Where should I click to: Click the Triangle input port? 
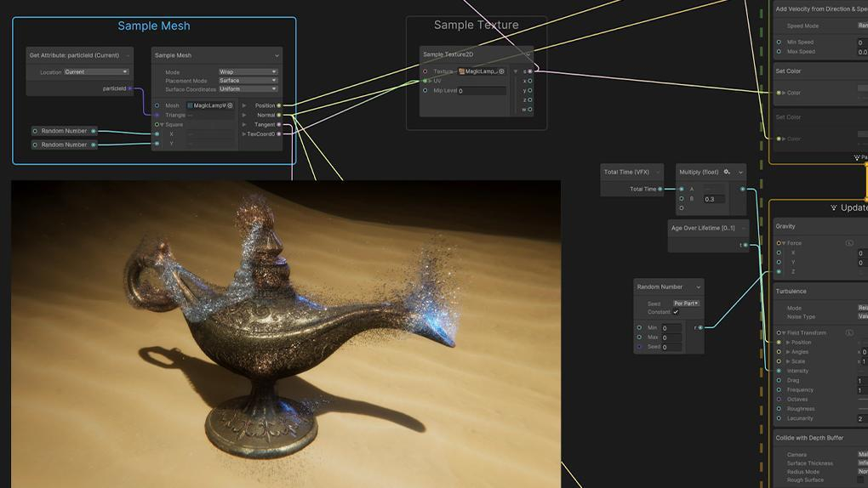[x=157, y=115]
